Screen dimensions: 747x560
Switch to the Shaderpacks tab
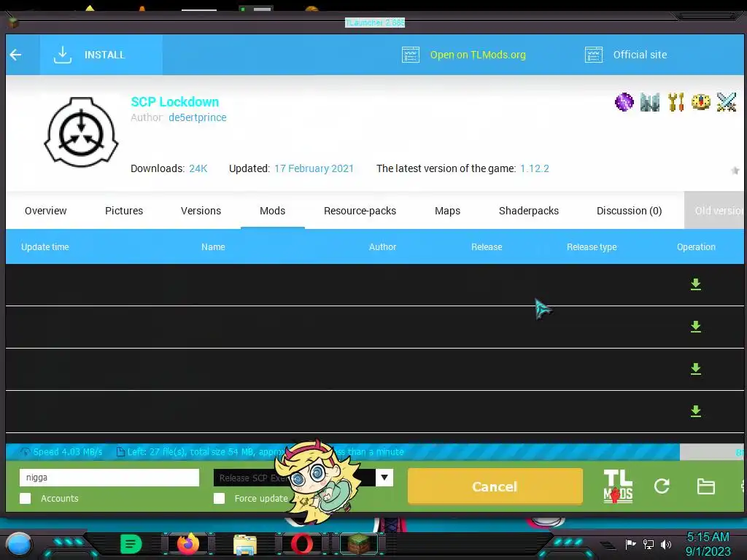tap(529, 211)
